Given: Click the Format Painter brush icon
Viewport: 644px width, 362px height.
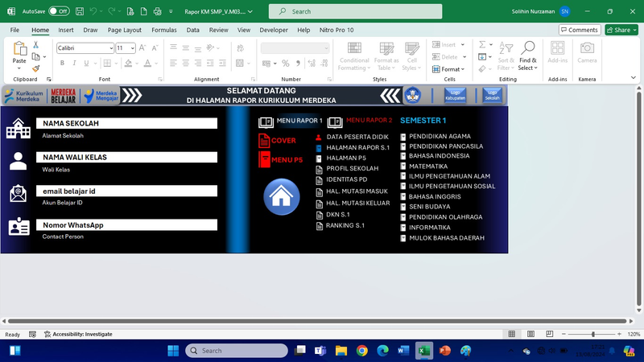Looking at the screenshot, I should 35,68.
